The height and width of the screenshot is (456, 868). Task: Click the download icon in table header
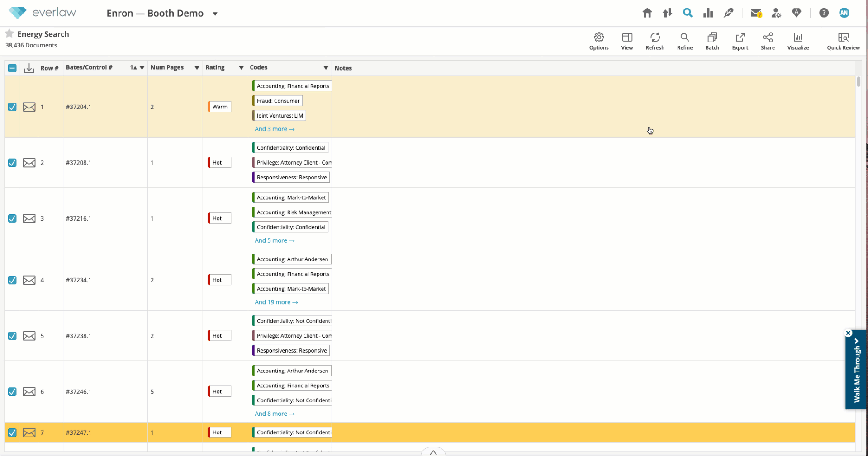pos(29,68)
